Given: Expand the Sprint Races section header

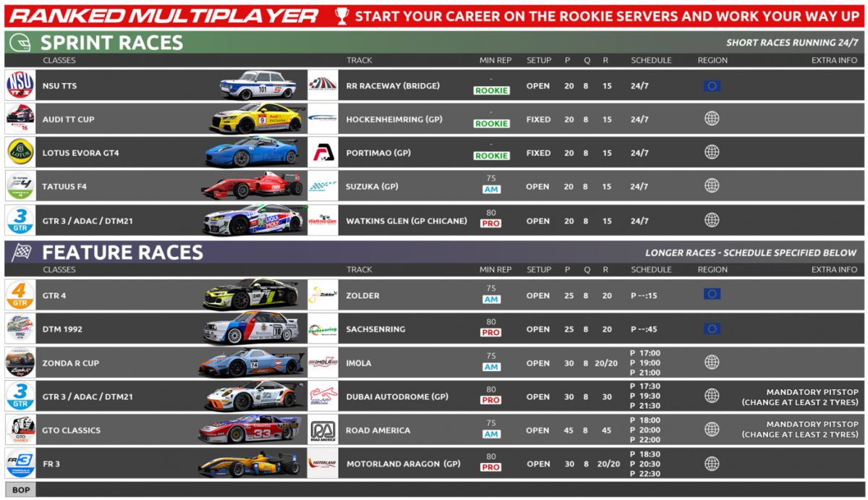Looking at the screenshot, I should (x=112, y=43).
